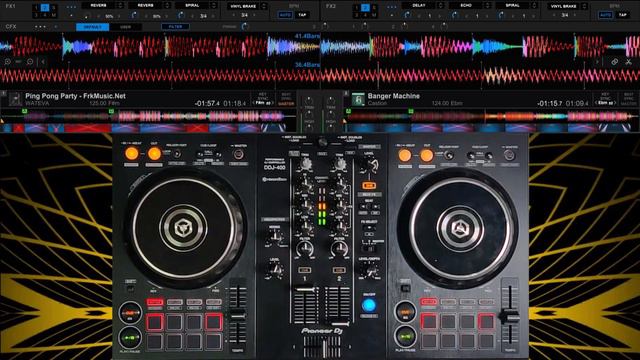Click the Ping Pong Party - FrkMusic.Net title

tap(76, 96)
